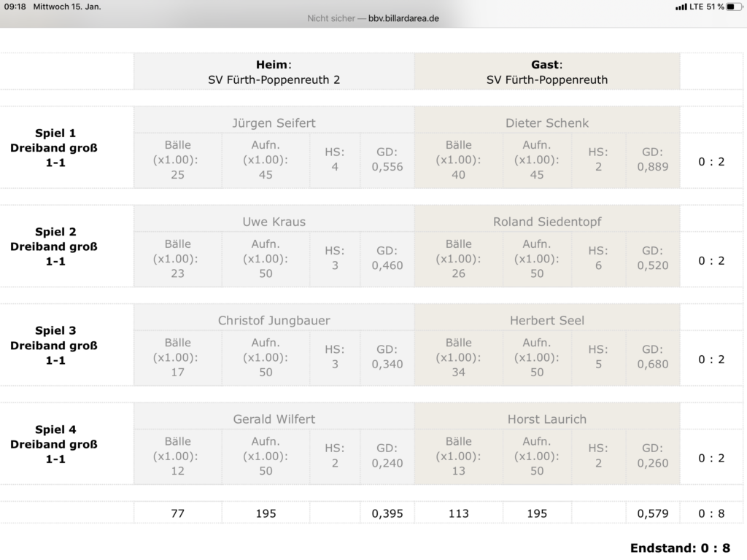The height and width of the screenshot is (560, 747).
Task: Tap the 09:18 clock in status bar
Action: pos(15,7)
